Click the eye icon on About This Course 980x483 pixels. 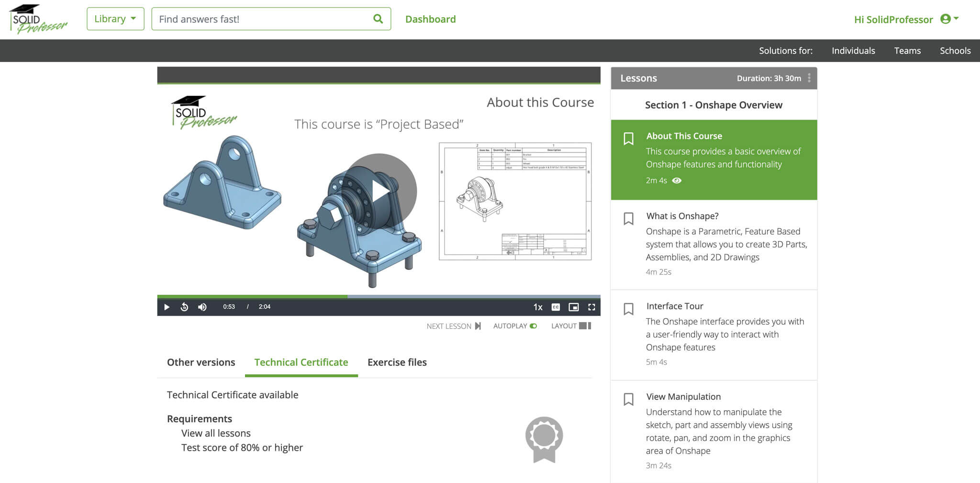[x=677, y=180]
